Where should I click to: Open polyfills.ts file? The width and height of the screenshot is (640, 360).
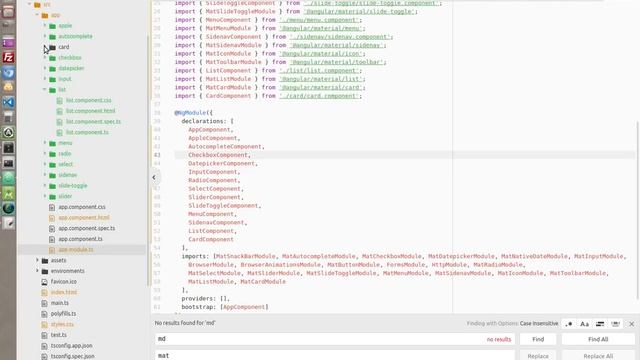pyautogui.click(x=63, y=313)
